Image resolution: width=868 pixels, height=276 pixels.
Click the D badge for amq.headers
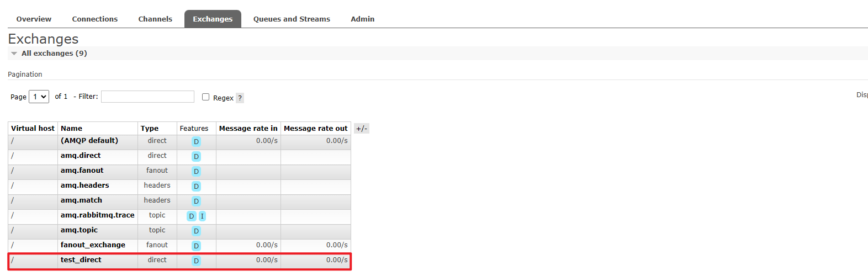coord(196,187)
